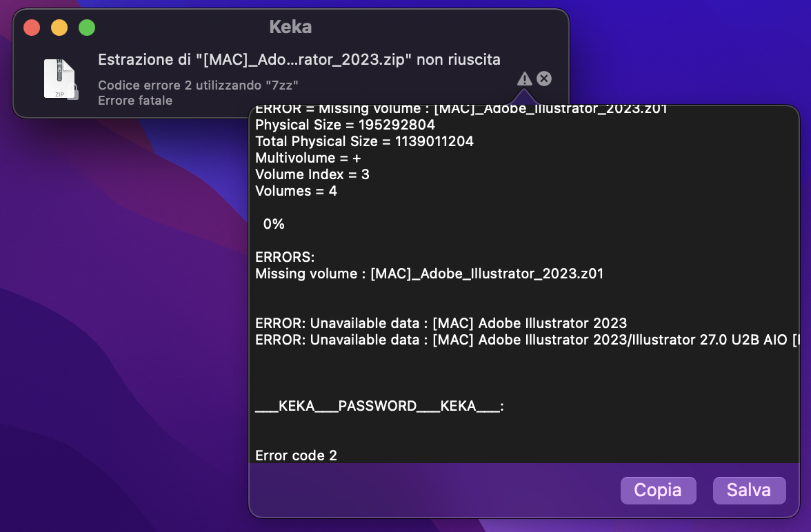Click the 'Error code 2' line in the log
The width and height of the screenshot is (811, 532).
pos(296,456)
